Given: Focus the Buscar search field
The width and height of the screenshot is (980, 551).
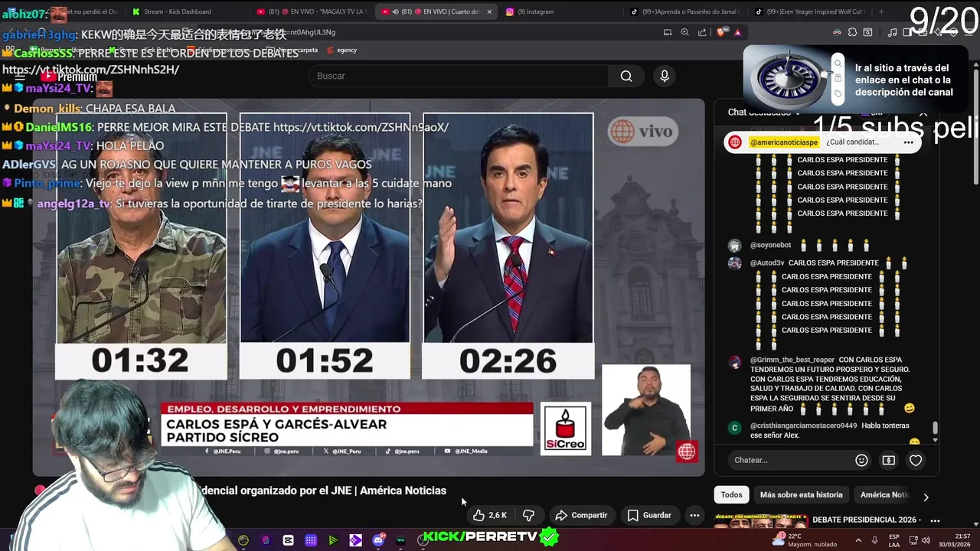Looking at the screenshot, I should click(x=459, y=76).
